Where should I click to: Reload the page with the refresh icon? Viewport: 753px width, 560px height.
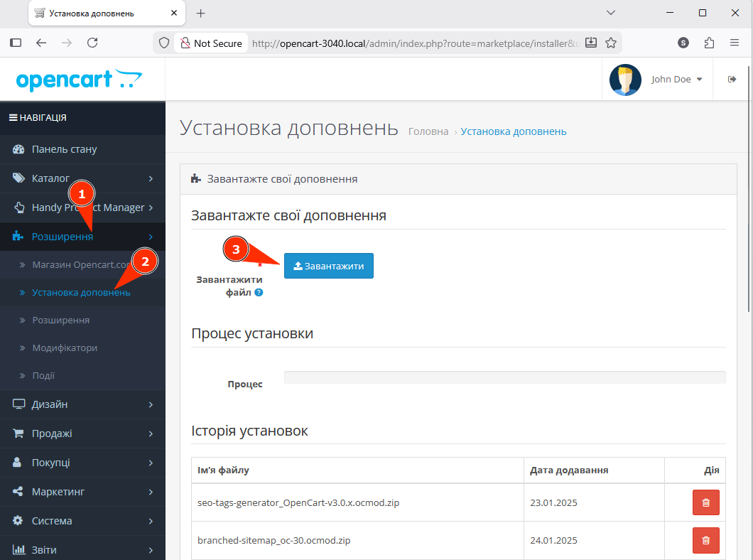tap(92, 43)
